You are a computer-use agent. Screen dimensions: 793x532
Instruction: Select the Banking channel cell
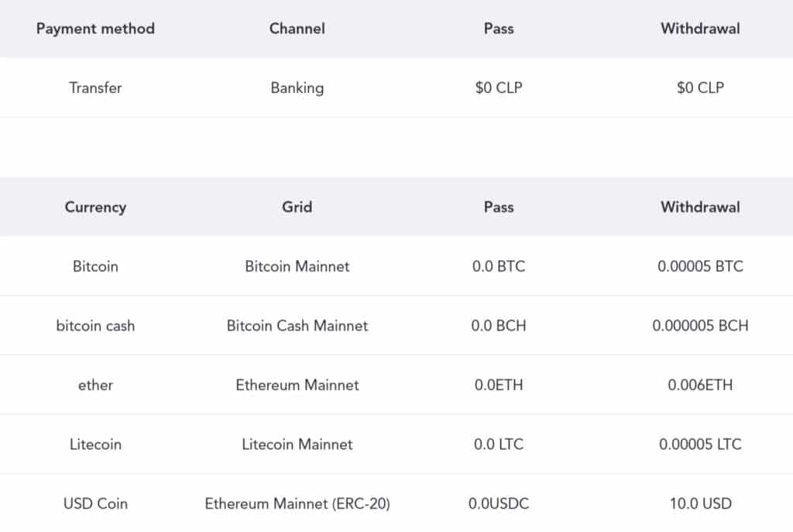(297, 88)
